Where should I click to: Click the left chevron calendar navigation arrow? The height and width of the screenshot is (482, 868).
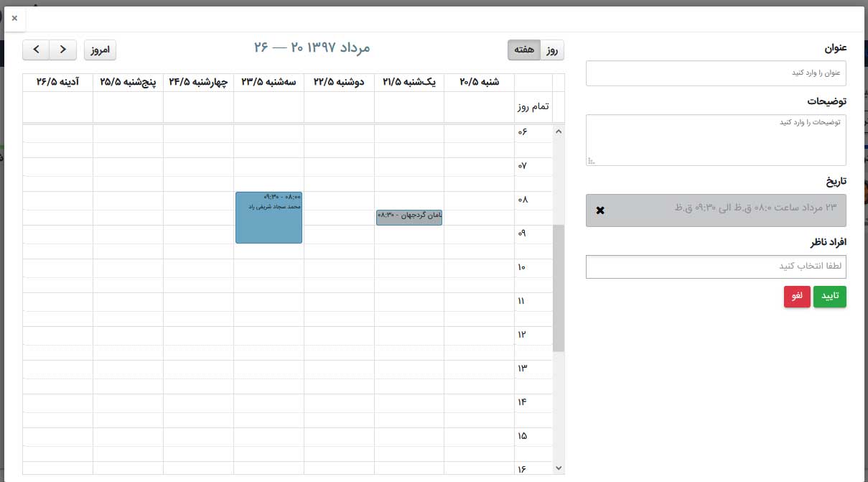click(36, 50)
